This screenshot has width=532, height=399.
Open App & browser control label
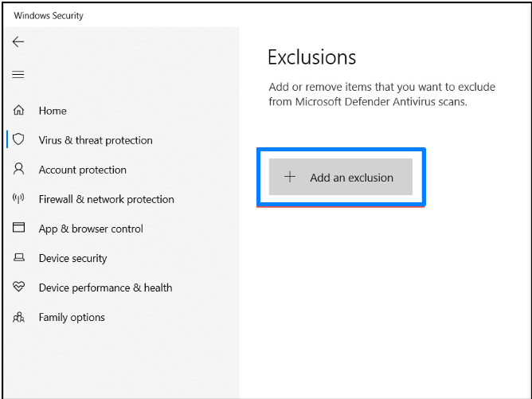(91, 229)
